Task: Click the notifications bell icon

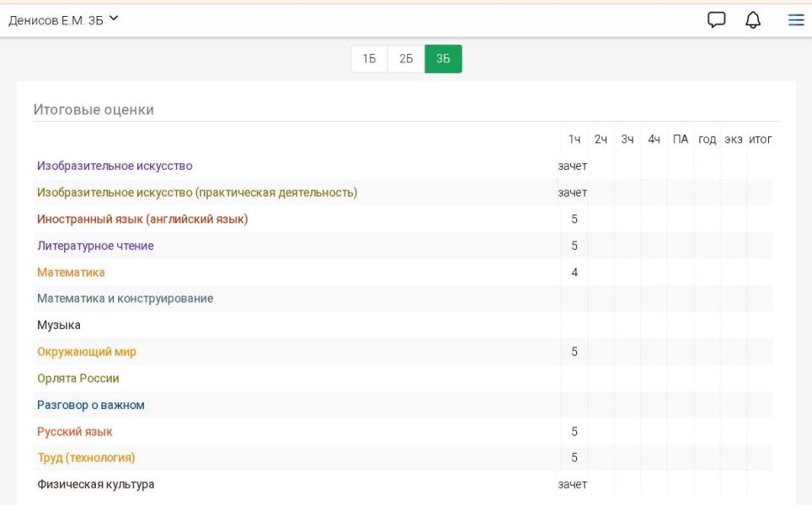Action: (x=756, y=20)
